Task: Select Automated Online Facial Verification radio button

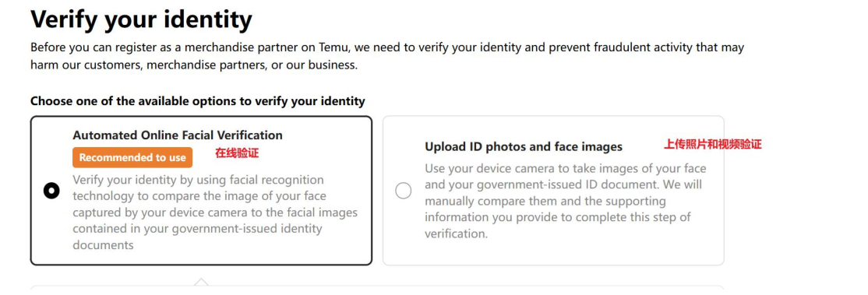Action: [51, 191]
